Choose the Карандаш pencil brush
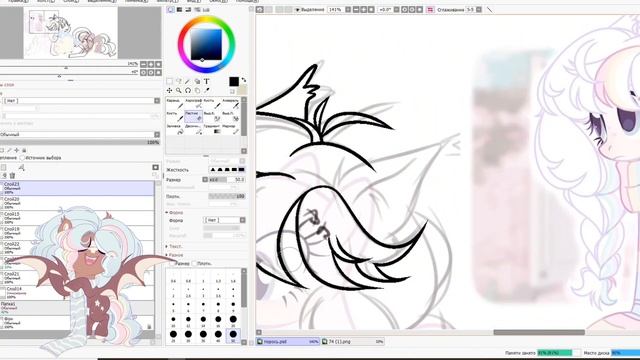The width and height of the screenshot is (640, 360). [175, 103]
